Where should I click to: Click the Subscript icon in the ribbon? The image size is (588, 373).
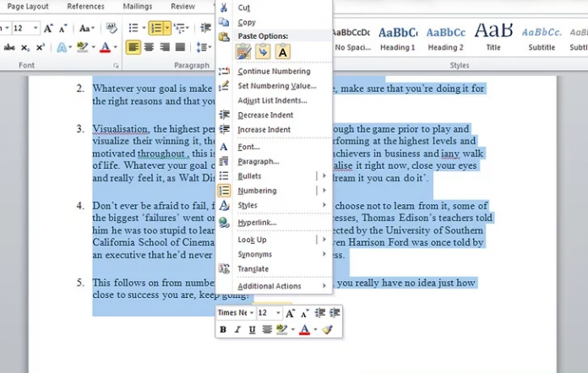tap(25, 47)
